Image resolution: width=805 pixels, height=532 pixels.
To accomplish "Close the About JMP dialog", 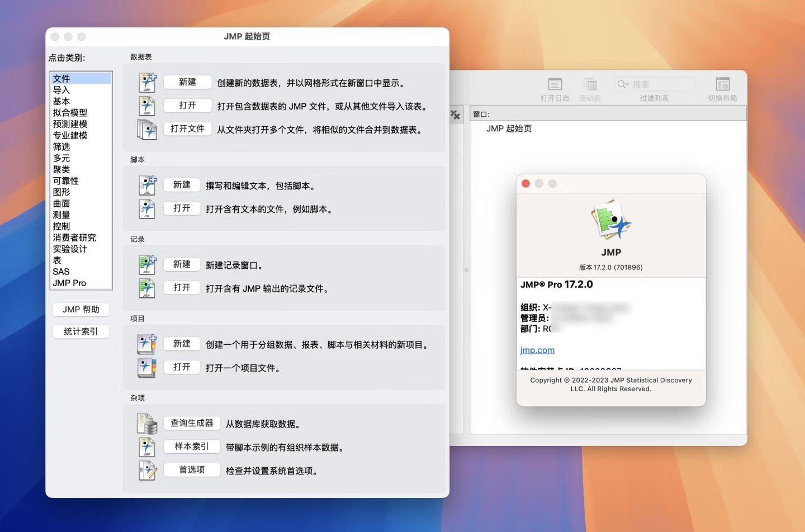I will 525,184.
